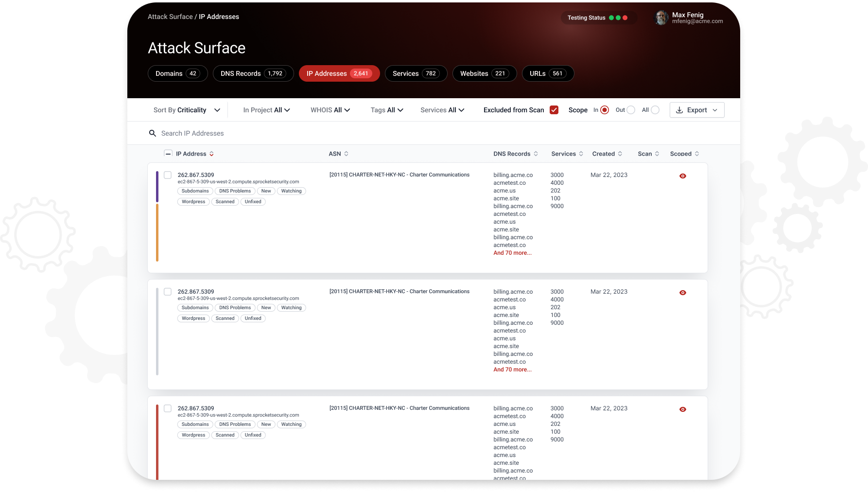Screen dimensions: 868x492
Task: Click Charter Communications ASN in second card
Action: tap(399, 292)
